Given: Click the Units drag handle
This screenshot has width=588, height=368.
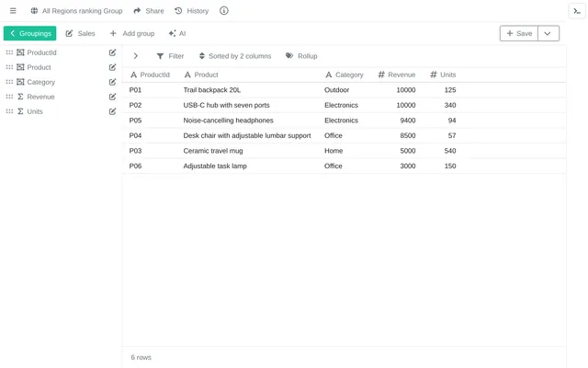Looking at the screenshot, I should coord(9,111).
